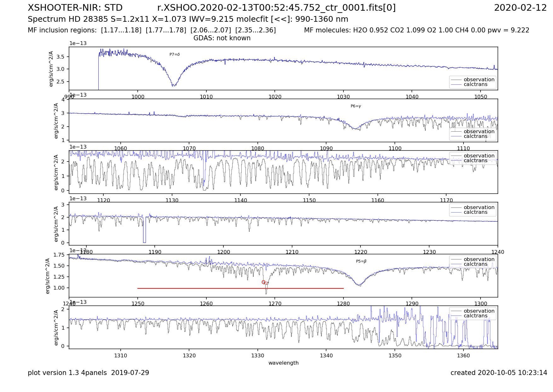
Task: Click the red horizontal line spanning 1250–1280 nm
Action: click(240, 288)
